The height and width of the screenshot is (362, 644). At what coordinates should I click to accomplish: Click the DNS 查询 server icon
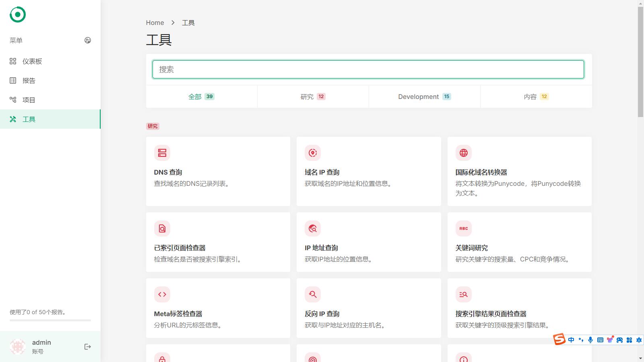[x=162, y=153]
